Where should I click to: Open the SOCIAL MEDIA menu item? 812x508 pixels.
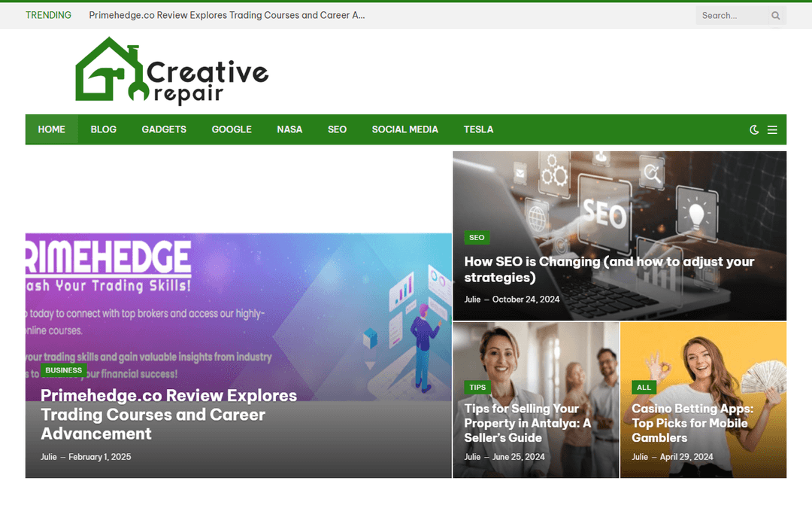pyautogui.click(x=405, y=129)
